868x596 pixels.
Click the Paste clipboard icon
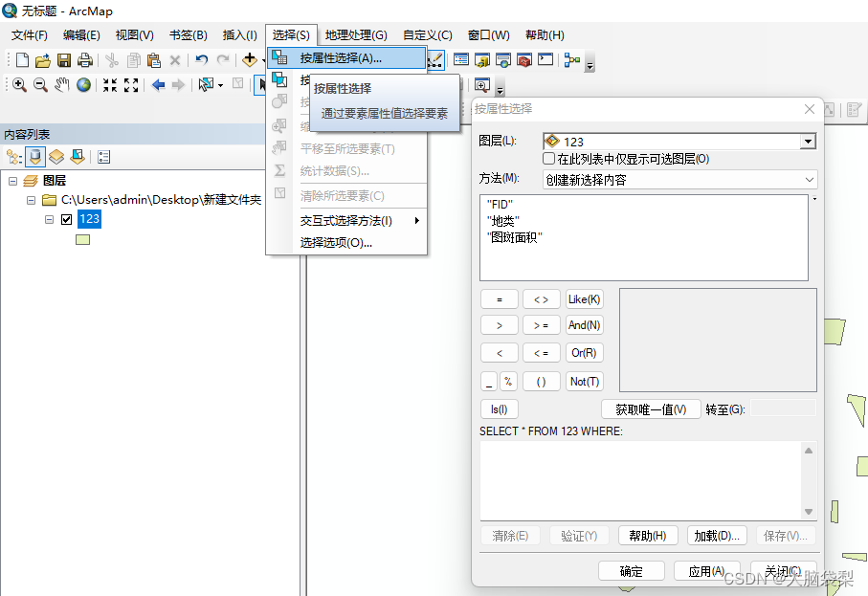pos(154,59)
